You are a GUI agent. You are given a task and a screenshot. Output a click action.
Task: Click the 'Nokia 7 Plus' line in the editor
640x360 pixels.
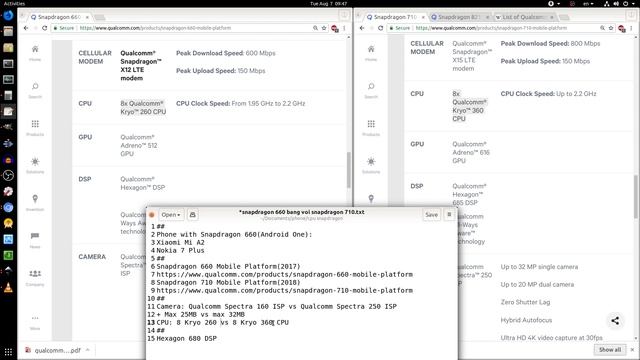tap(180, 250)
